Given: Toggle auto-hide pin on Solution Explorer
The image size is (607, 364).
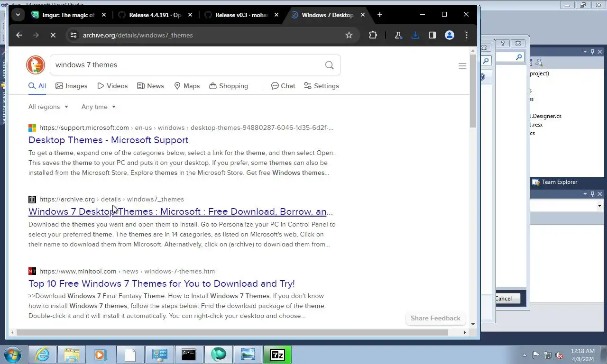Looking at the screenshot, I should point(592,52).
